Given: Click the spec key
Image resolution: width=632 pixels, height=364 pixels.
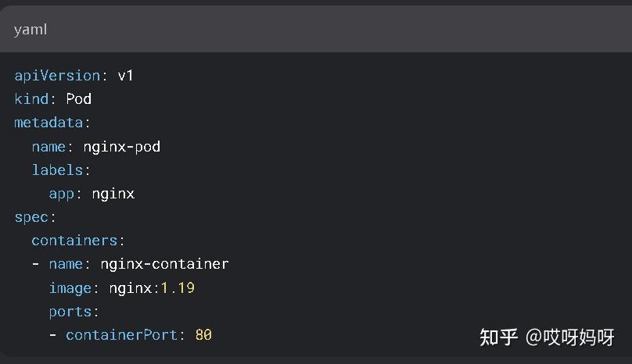Looking at the screenshot, I should tap(31, 217).
